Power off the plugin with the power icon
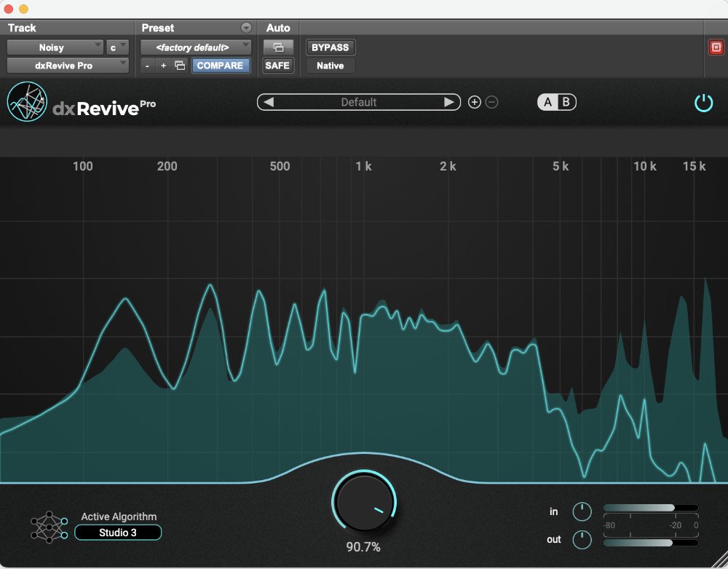 [703, 102]
